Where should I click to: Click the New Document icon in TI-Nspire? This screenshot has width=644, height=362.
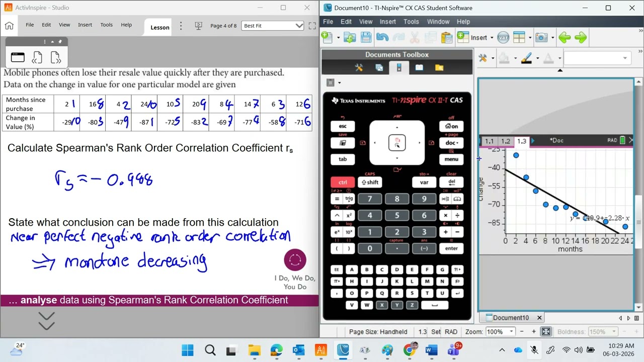(x=327, y=37)
